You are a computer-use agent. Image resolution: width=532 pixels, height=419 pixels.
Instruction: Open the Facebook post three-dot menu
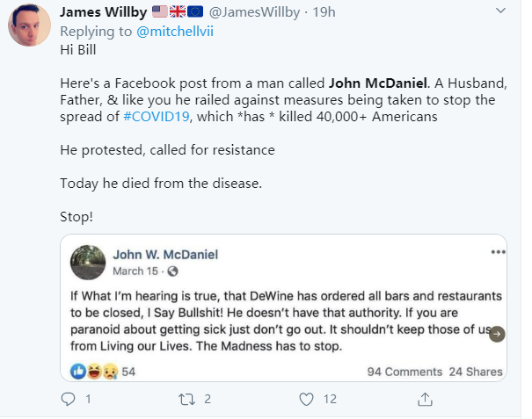click(x=498, y=251)
